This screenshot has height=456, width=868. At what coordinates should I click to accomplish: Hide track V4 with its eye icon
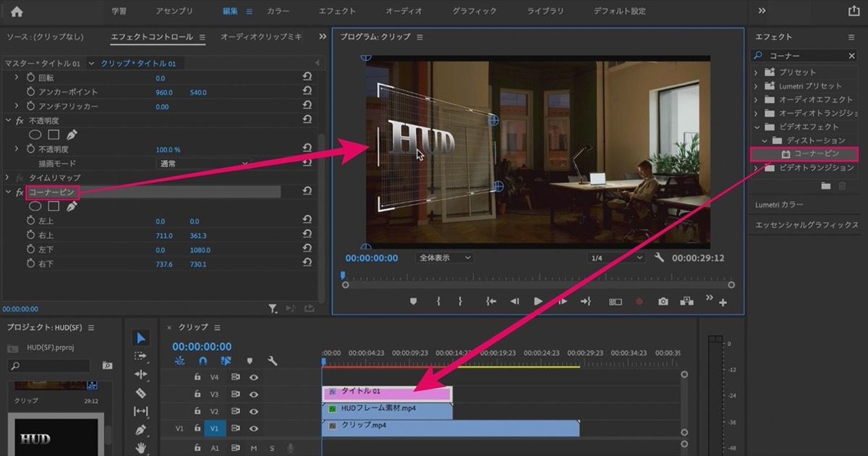click(254, 377)
